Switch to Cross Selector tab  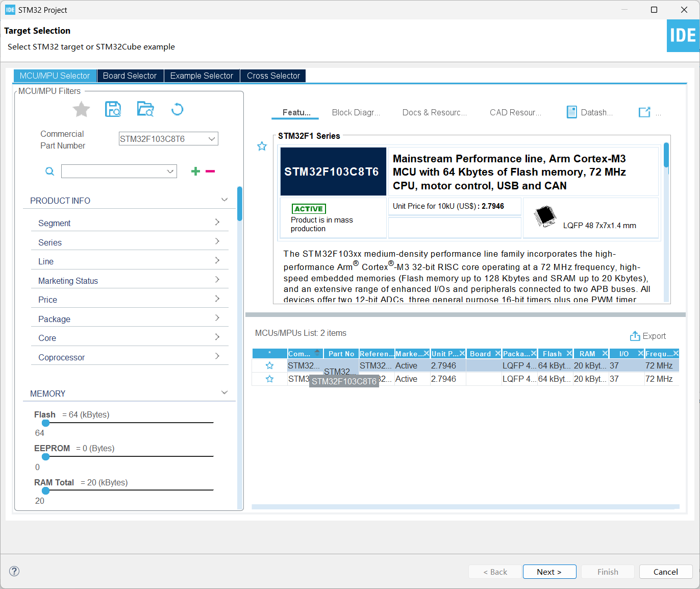[x=273, y=76]
